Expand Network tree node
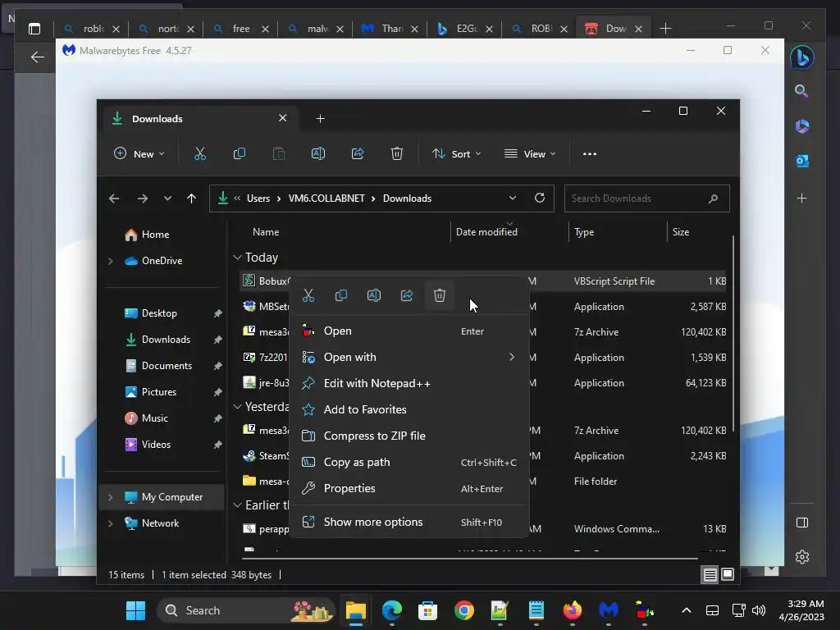This screenshot has width=840, height=630. coord(111,523)
